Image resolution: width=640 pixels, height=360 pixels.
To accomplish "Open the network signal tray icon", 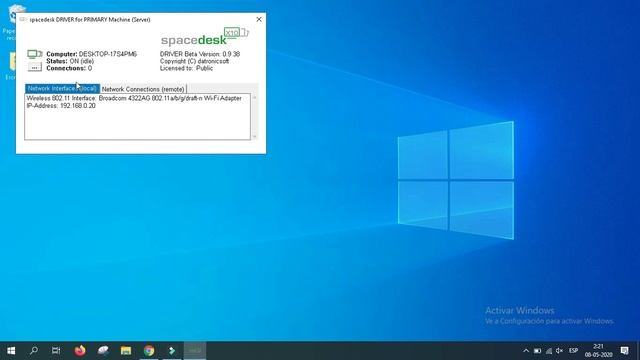I will tap(549, 351).
